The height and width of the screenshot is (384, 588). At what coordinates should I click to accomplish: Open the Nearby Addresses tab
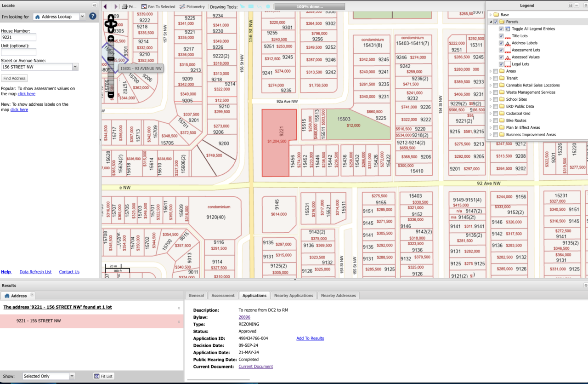coord(338,296)
